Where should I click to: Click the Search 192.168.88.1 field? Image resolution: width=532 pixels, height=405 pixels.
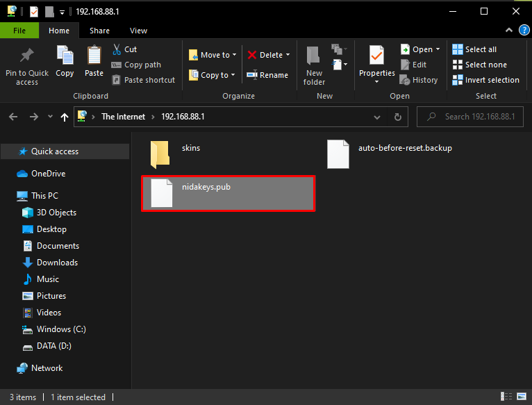coord(470,117)
